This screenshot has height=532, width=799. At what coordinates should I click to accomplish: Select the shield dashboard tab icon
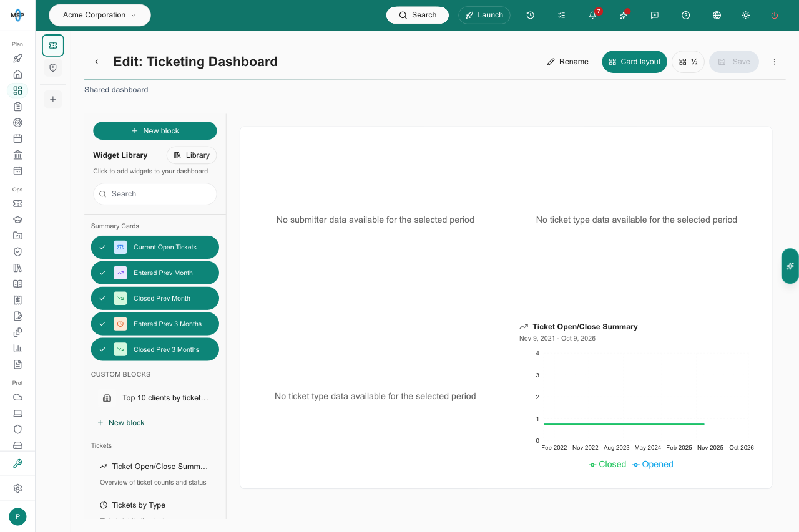point(53,67)
